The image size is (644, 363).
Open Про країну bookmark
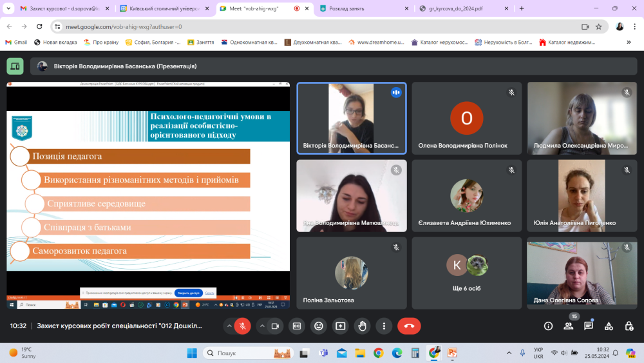tap(101, 43)
